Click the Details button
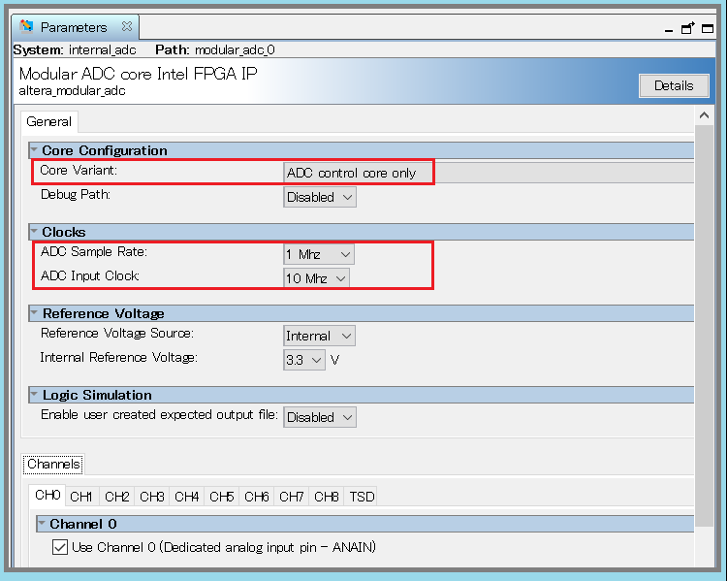Image resolution: width=728 pixels, height=581 pixels. (674, 85)
